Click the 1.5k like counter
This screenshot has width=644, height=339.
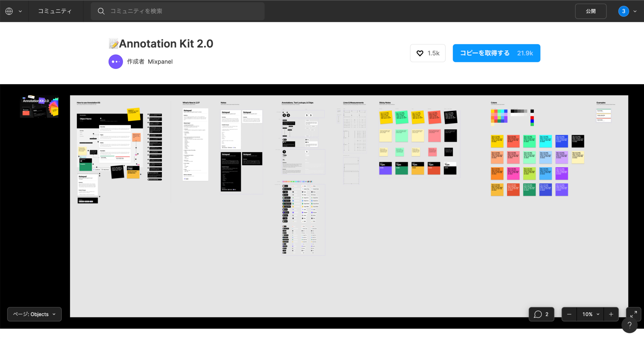tap(433, 53)
